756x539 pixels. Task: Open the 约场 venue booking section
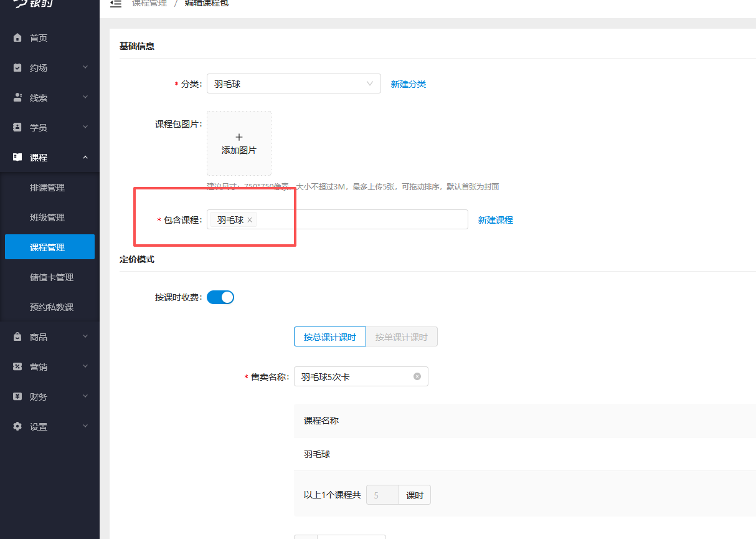(19, 67)
